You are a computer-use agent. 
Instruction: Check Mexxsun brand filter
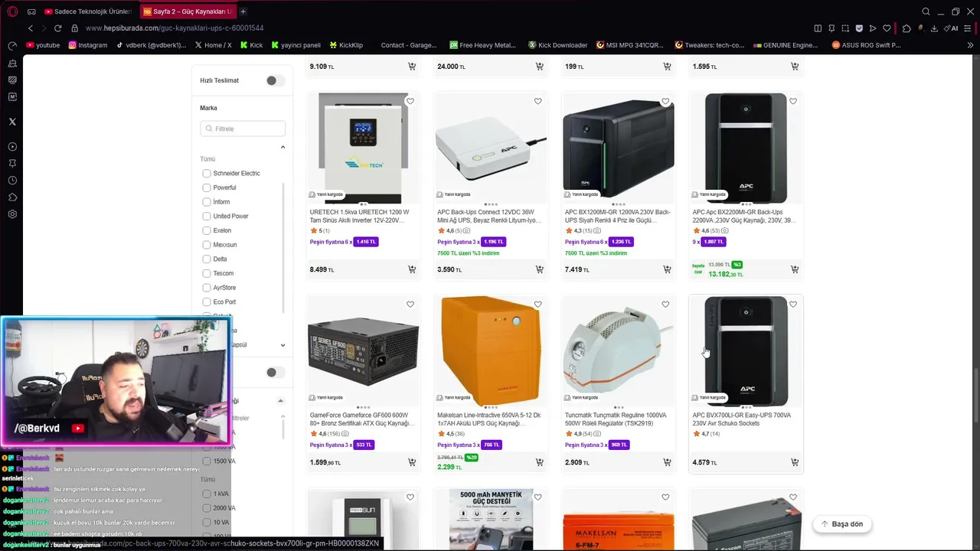point(207,245)
